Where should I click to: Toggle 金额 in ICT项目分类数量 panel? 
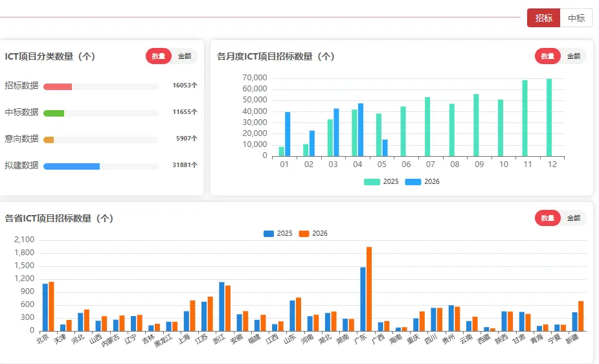185,56
